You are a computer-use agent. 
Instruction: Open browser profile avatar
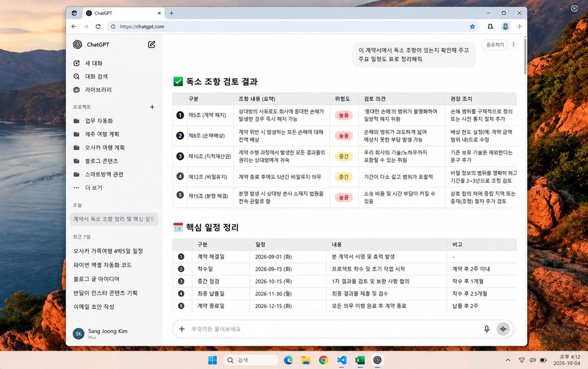505,26
